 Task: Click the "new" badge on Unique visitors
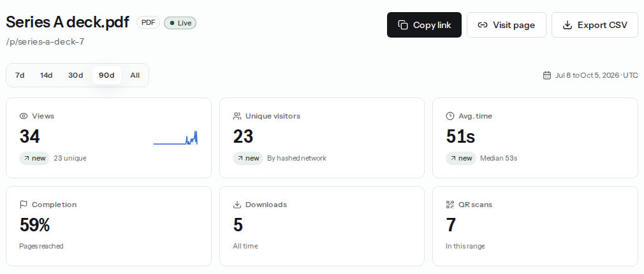click(247, 158)
